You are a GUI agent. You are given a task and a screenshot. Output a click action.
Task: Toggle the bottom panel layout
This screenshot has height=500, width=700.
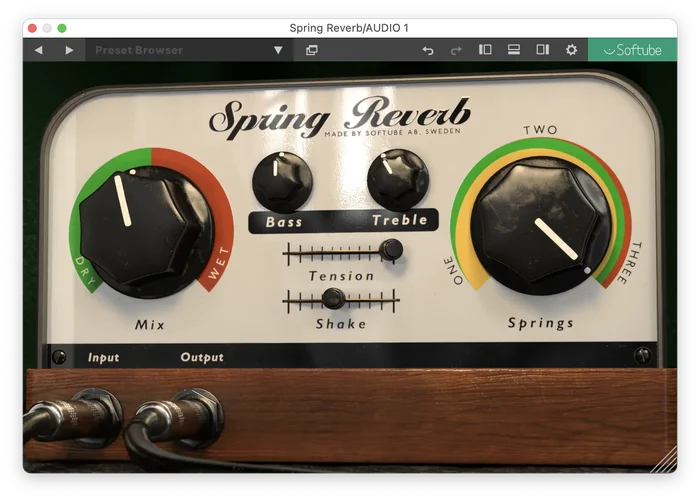point(514,50)
